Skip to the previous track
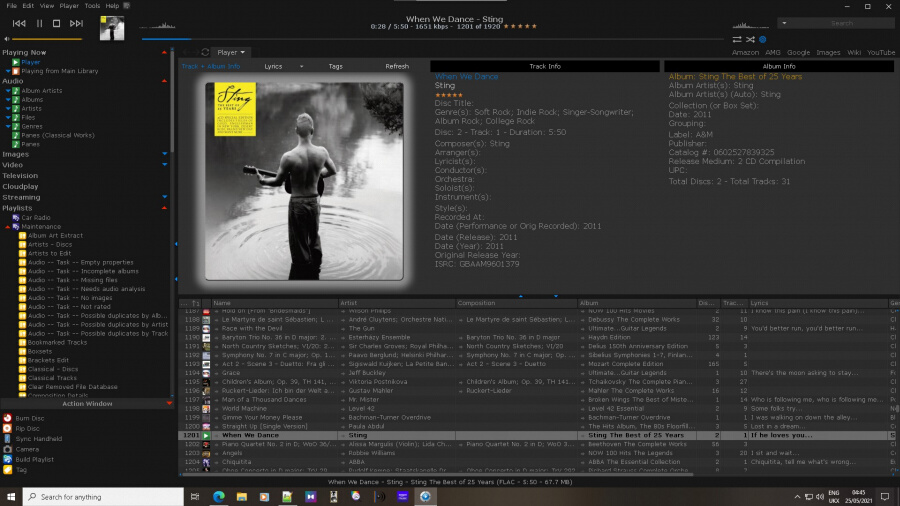The image size is (900, 506). [19, 24]
